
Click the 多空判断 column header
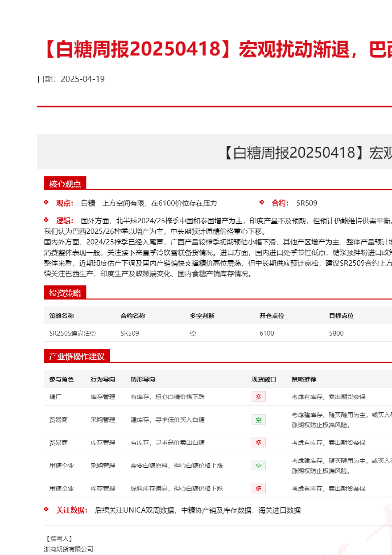pyautogui.click(x=202, y=316)
